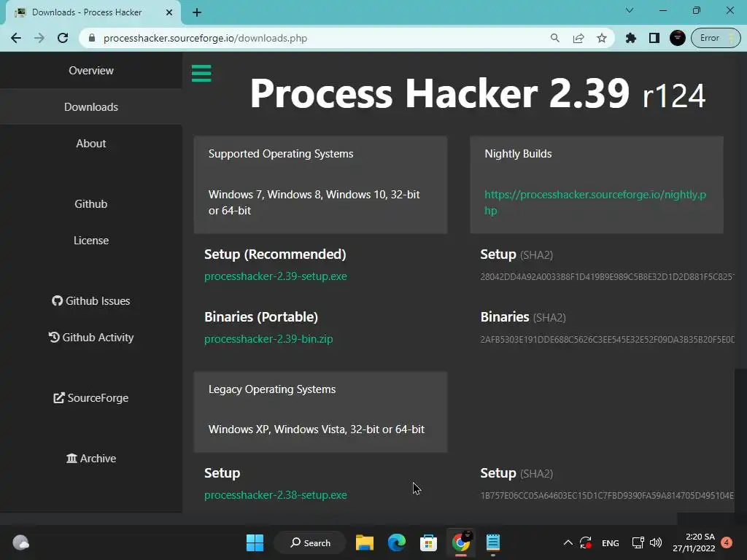
Task: Open the nightly builds URL link
Action: point(595,203)
